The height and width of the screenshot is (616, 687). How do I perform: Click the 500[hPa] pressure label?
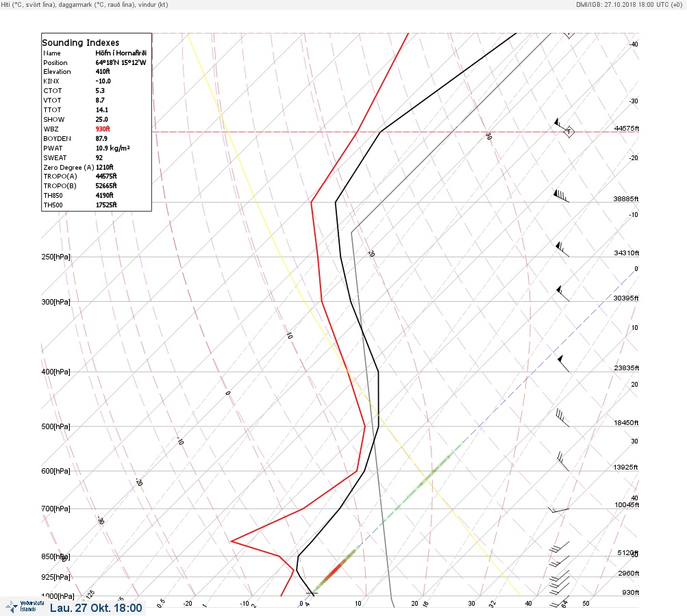[x=55, y=426]
